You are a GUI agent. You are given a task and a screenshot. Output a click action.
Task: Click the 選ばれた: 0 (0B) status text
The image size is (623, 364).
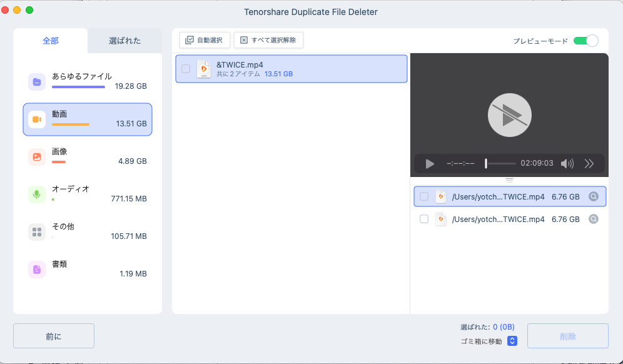(487, 327)
